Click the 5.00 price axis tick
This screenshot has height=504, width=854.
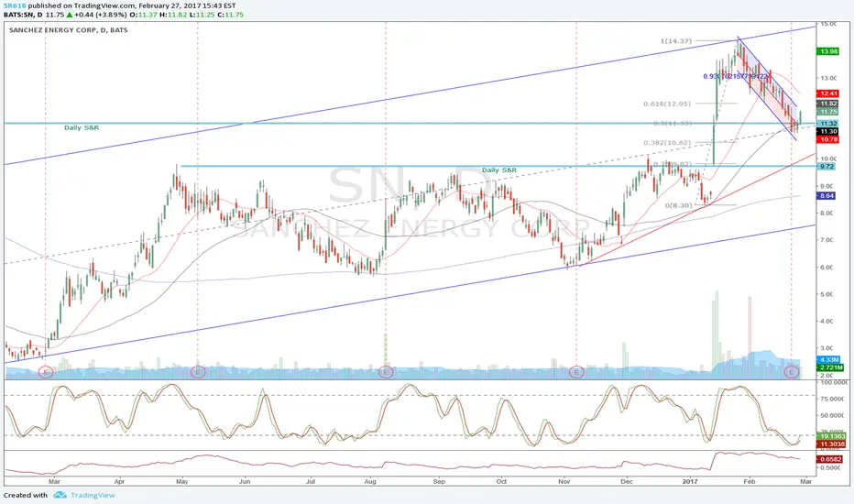tap(827, 294)
